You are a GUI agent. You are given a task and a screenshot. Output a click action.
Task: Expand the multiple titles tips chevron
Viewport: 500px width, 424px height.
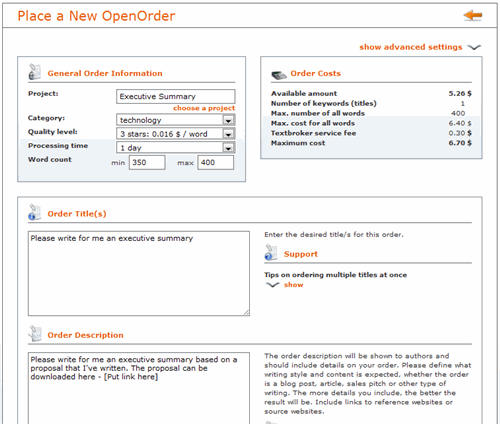(x=272, y=285)
